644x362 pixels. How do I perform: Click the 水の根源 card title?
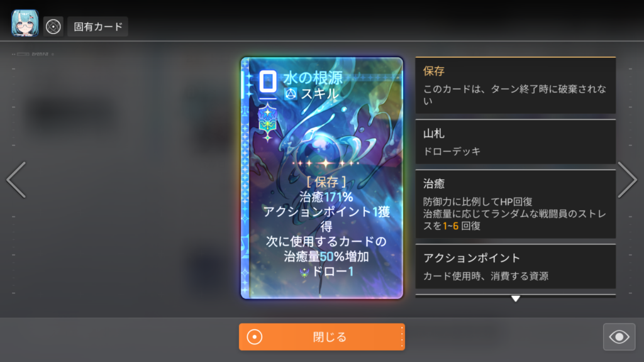[x=313, y=77]
